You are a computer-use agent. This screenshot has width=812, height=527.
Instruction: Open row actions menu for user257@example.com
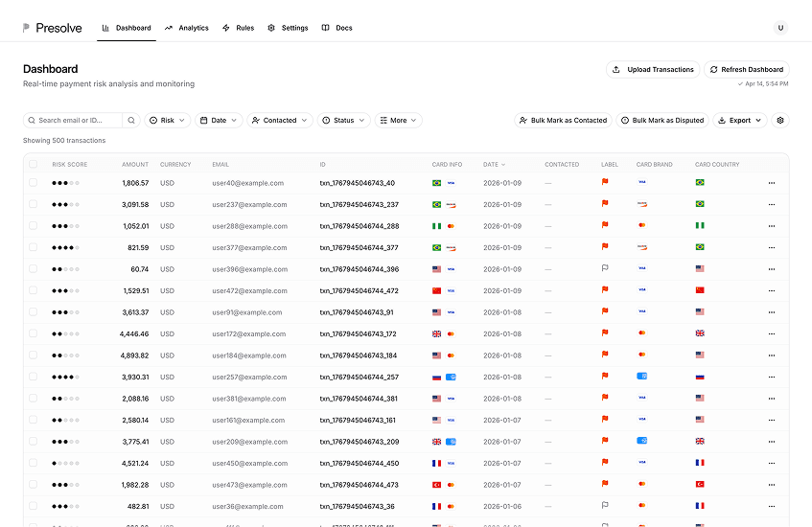(772, 377)
